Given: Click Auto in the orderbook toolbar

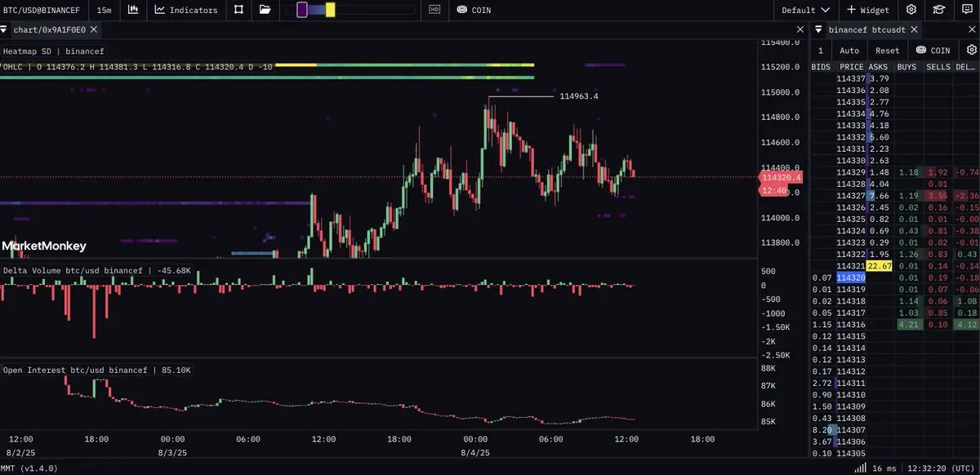Looking at the screenshot, I should [849, 50].
